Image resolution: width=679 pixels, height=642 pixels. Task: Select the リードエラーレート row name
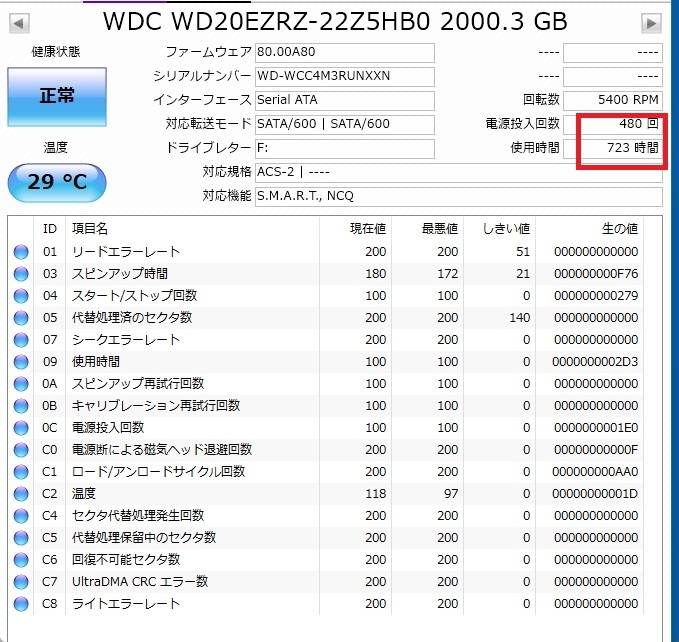pyautogui.click(x=126, y=252)
